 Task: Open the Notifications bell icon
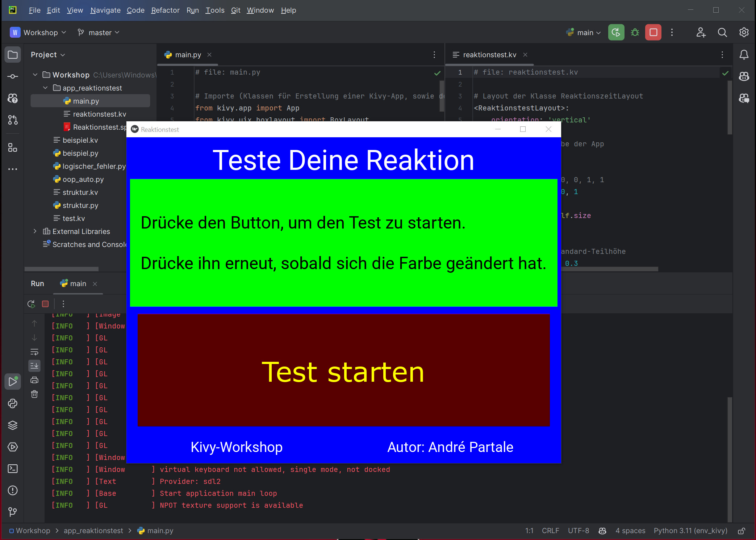(744, 55)
